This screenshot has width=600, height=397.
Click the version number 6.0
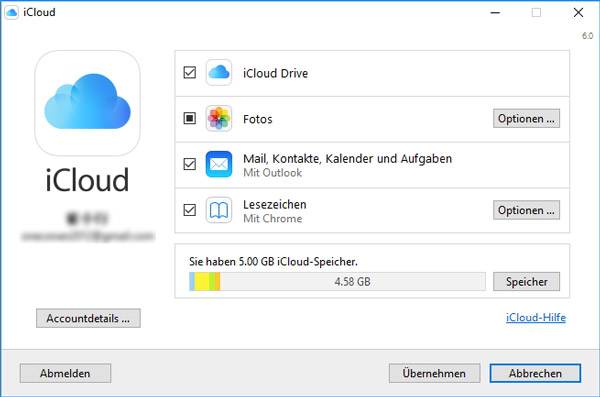coord(587,36)
